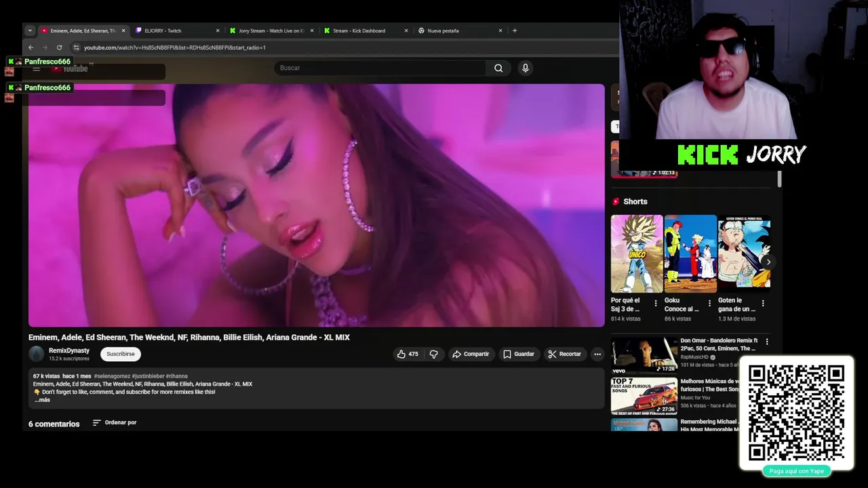Open a new browser tab with plus

point(515,30)
